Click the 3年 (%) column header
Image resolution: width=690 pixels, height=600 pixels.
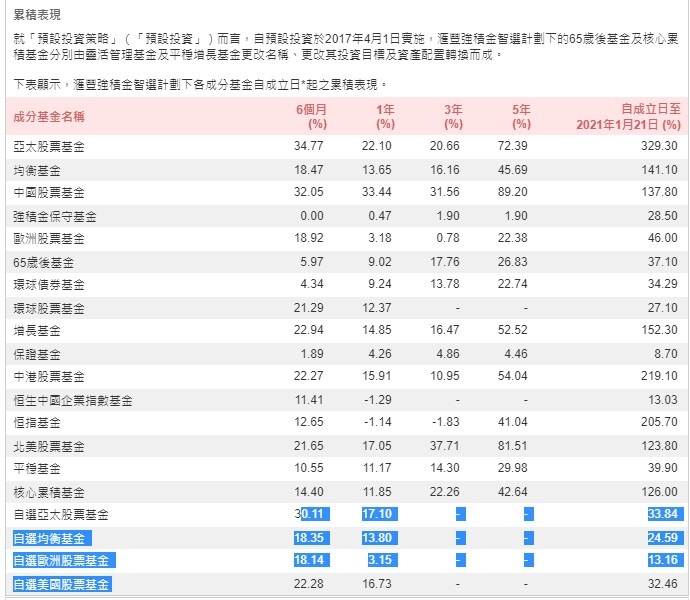point(453,117)
